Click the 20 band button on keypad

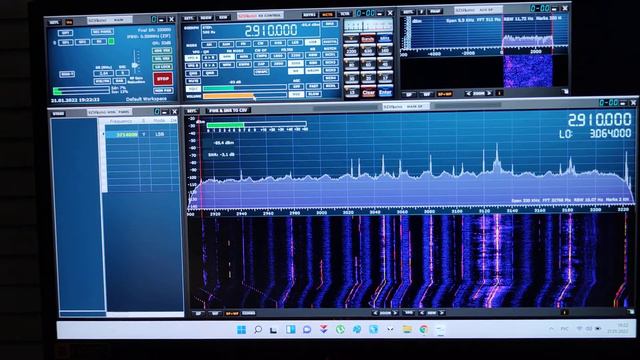368,77
